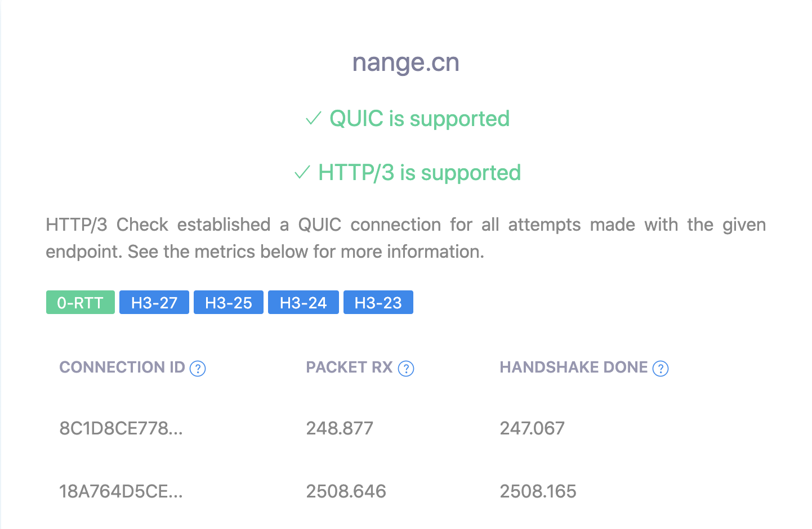
Task: Toggle the H3-24 protocol badge
Action: coord(303,302)
